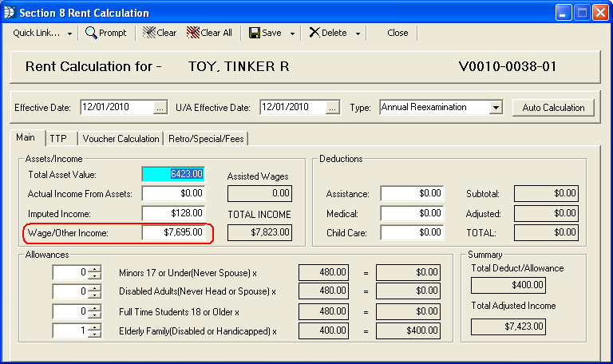
Task: Open the Type combo box arrow
Action: [496, 107]
